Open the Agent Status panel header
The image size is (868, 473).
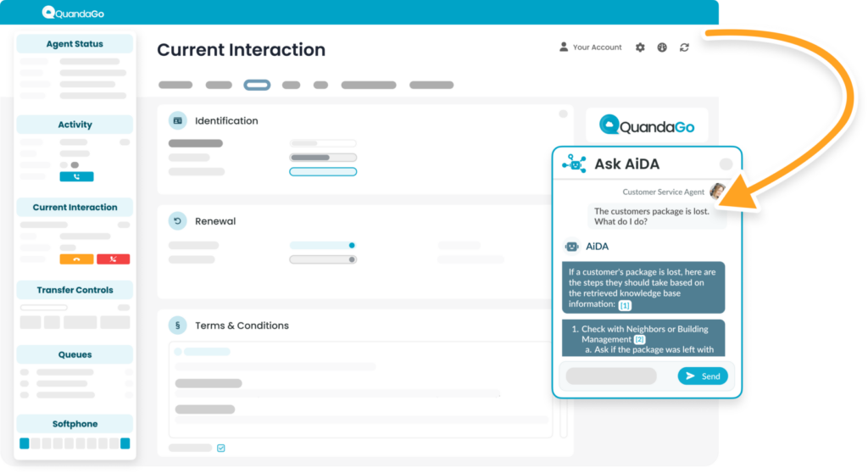point(75,44)
